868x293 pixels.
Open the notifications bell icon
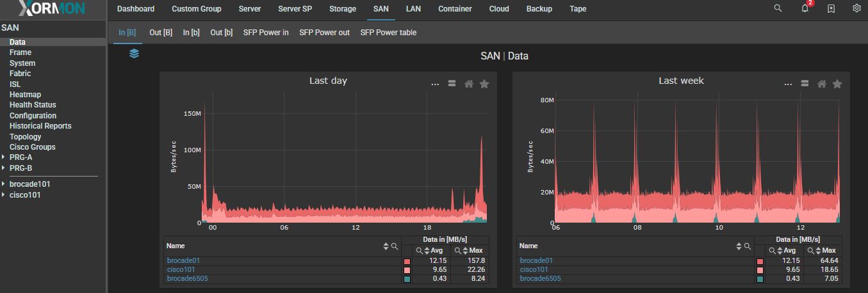[805, 9]
